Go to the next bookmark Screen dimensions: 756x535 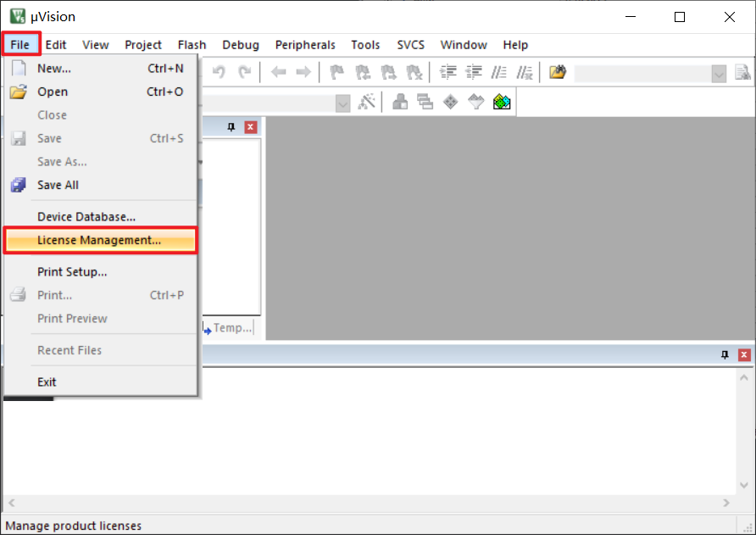[388, 72]
